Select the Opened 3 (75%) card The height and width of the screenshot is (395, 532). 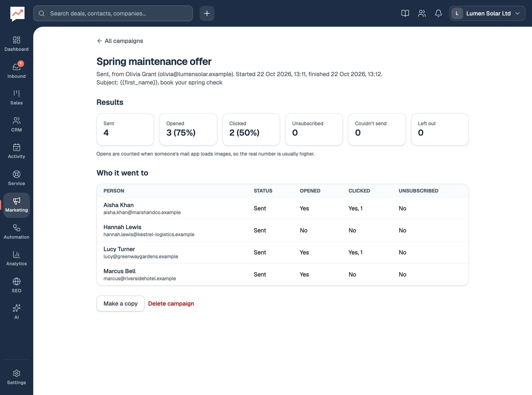tap(188, 129)
